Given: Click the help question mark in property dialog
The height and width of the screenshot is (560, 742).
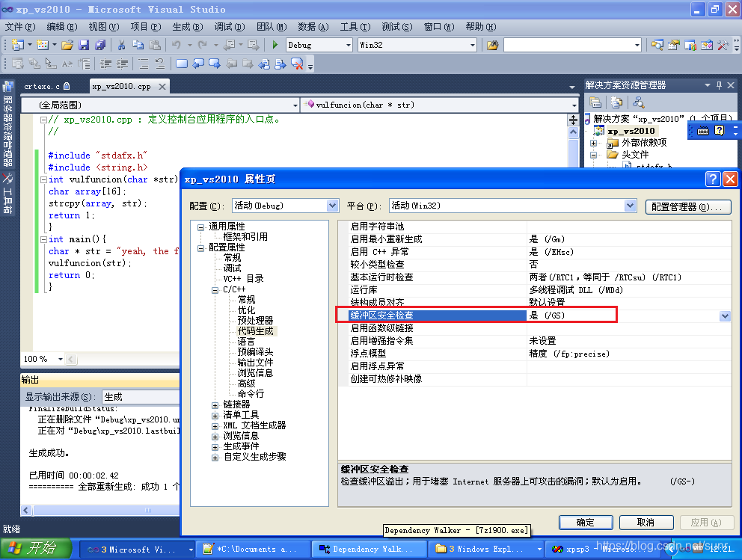Looking at the screenshot, I should click(713, 179).
